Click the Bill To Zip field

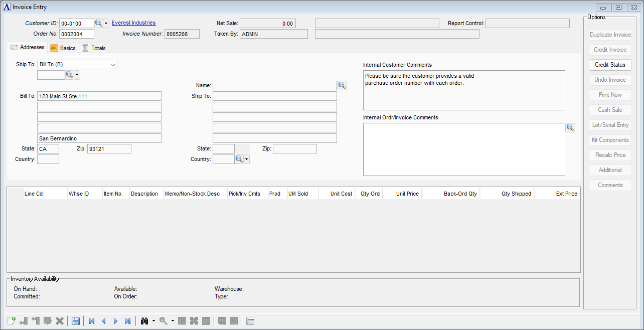109,149
